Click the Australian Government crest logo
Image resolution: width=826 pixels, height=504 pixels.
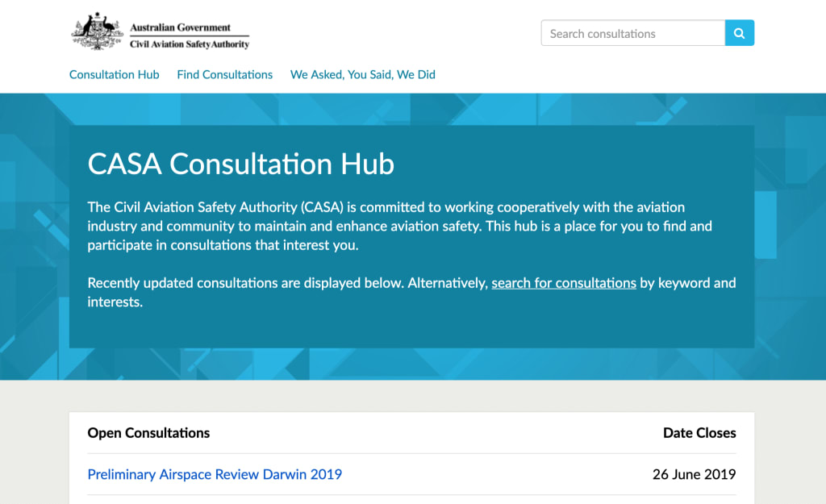(97, 31)
